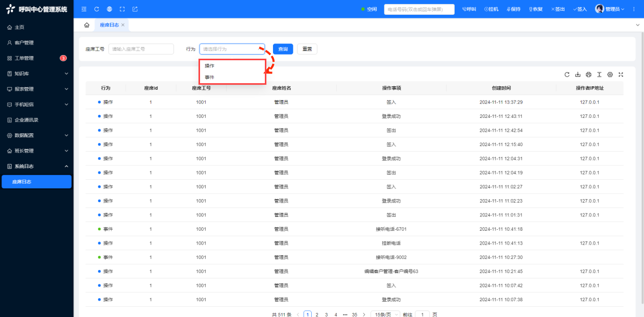The width and height of the screenshot is (644, 317).
Task: Click the table refresh icon
Action: [x=567, y=75]
